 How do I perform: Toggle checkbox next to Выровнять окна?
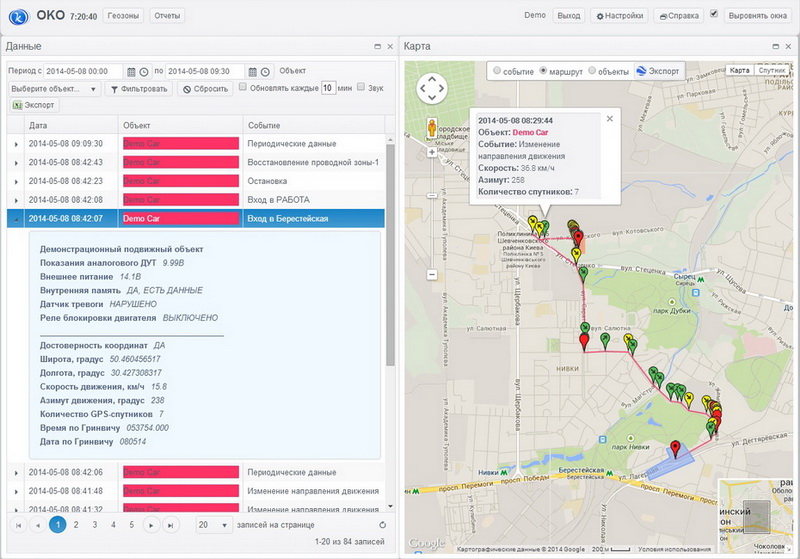click(x=714, y=14)
